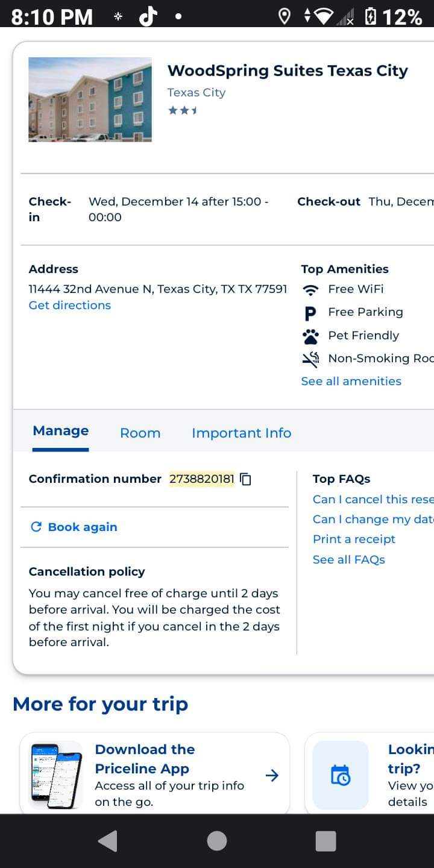Tap the arrow on the Priceline App card
Viewport: 434px width, 868px height.
[272, 776]
